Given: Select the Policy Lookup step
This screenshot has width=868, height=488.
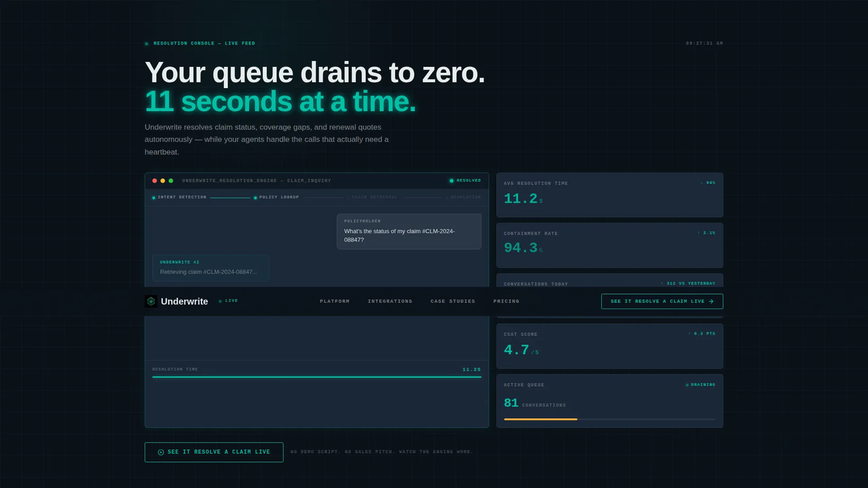Looking at the screenshot, I should (x=276, y=197).
